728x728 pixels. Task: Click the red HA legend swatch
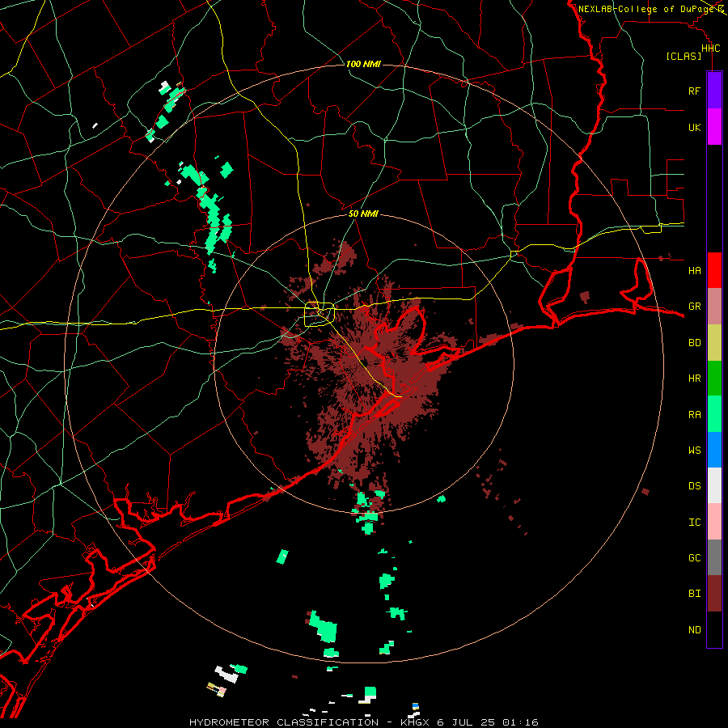[x=714, y=270]
